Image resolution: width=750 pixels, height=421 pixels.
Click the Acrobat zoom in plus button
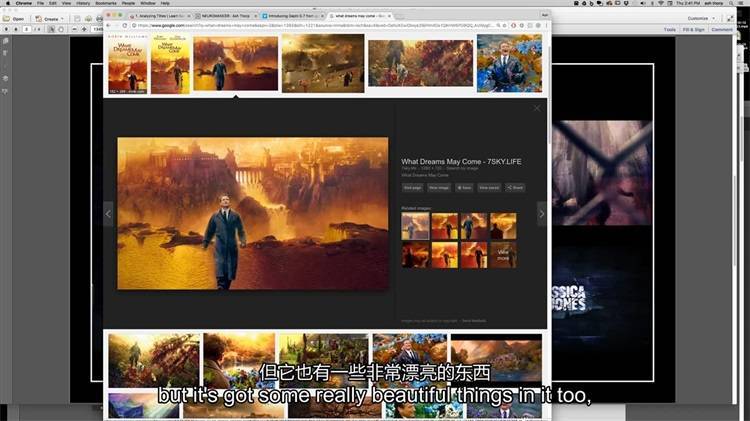[84, 29]
